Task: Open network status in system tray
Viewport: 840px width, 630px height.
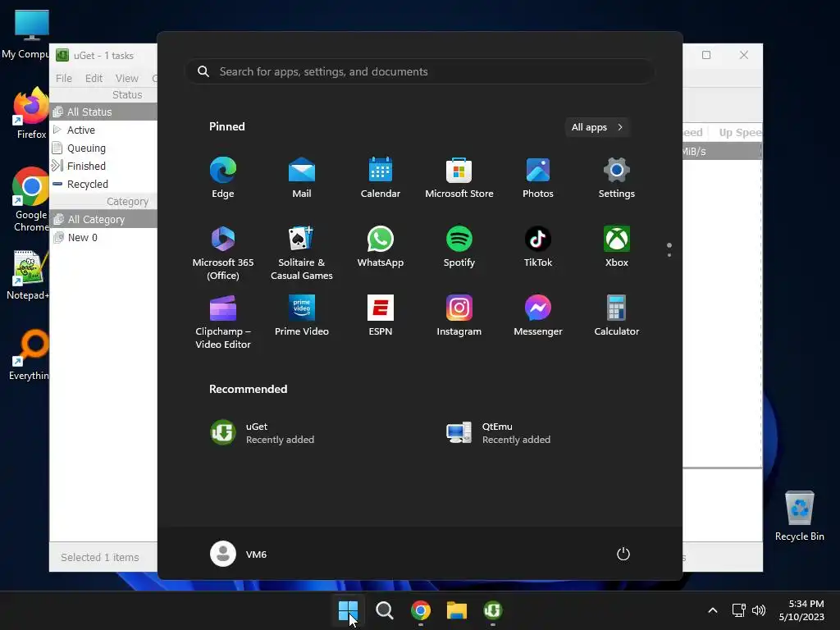Action: [x=739, y=610]
